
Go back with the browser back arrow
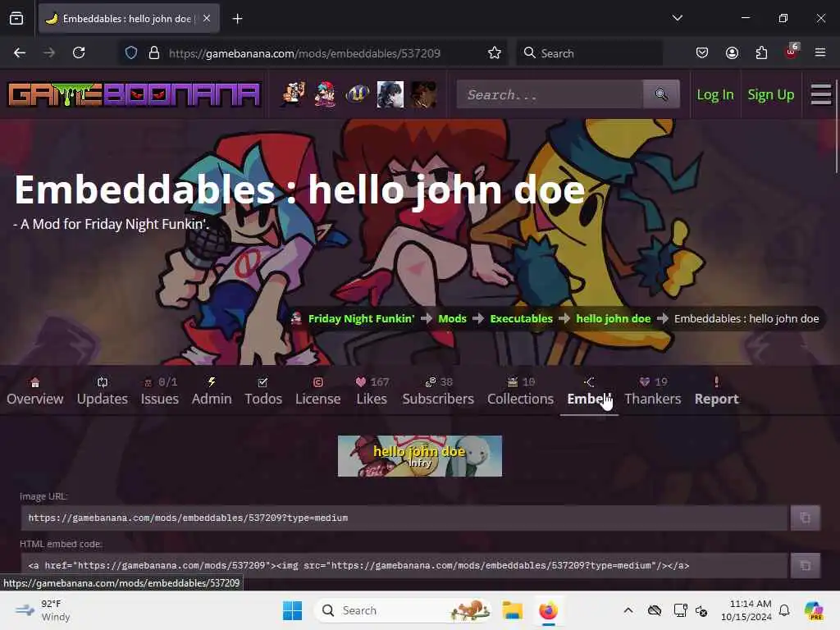[20, 52]
